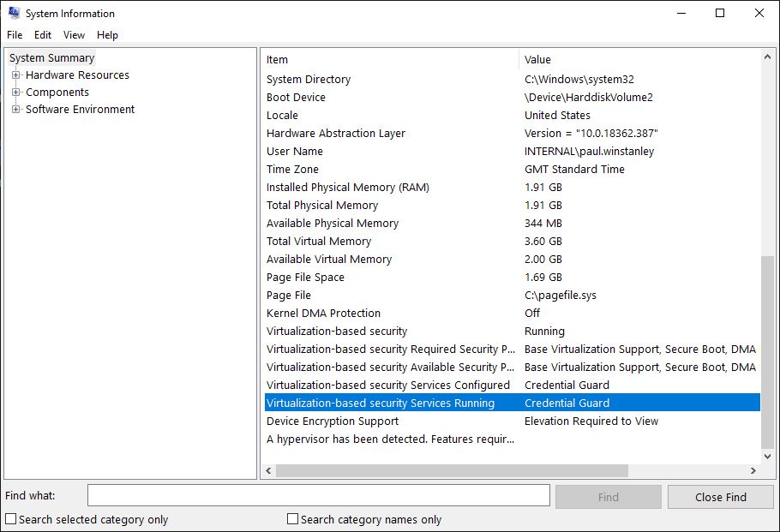Viewport: 780px width, 532px height.
Task: Expand the Software Environment tree node
Action: [x=15, y=109]
